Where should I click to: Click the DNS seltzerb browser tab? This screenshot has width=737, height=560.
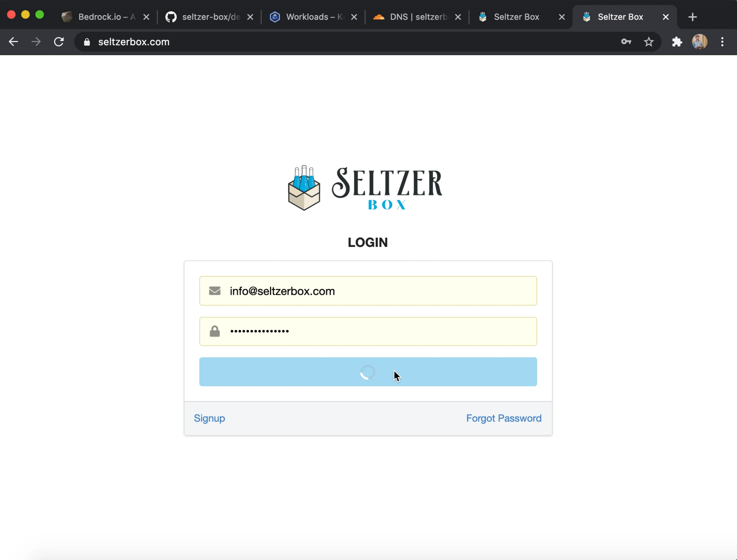(417, 17)
